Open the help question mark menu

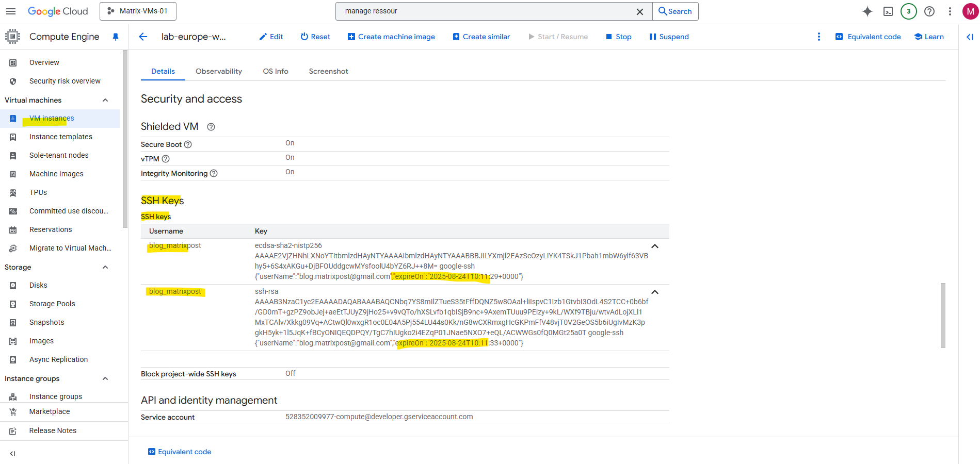tap(929, 11)
